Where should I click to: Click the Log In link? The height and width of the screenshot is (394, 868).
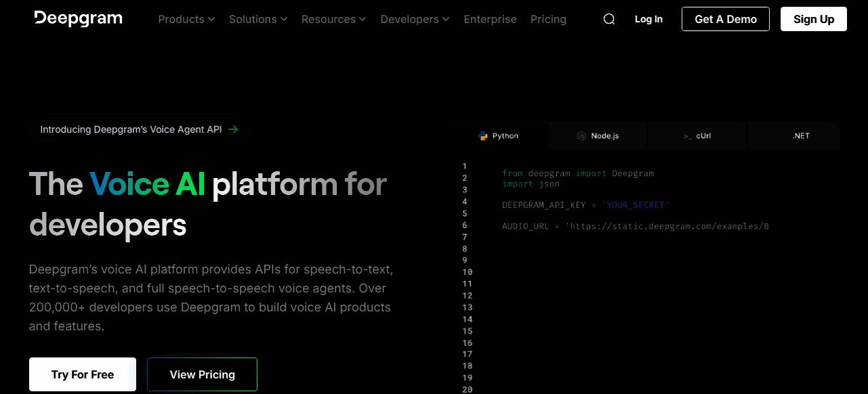648,19
